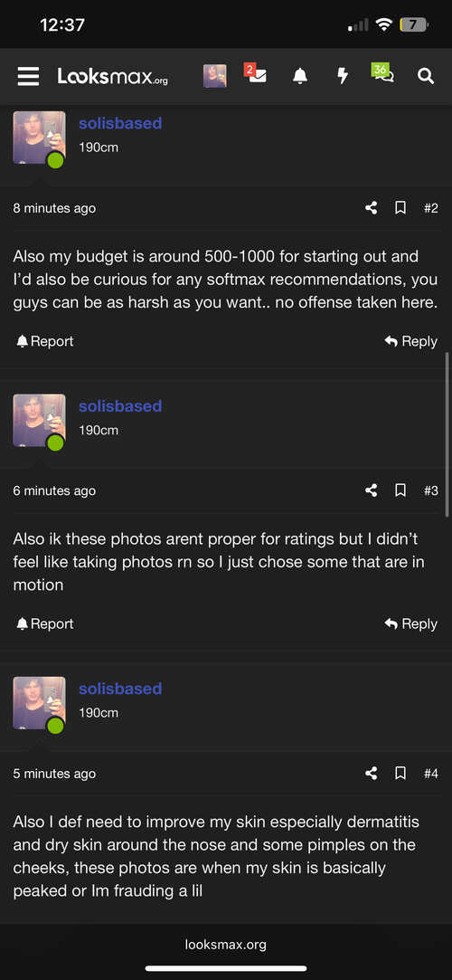
Task: Bookmark post #4
Action: 400,773
